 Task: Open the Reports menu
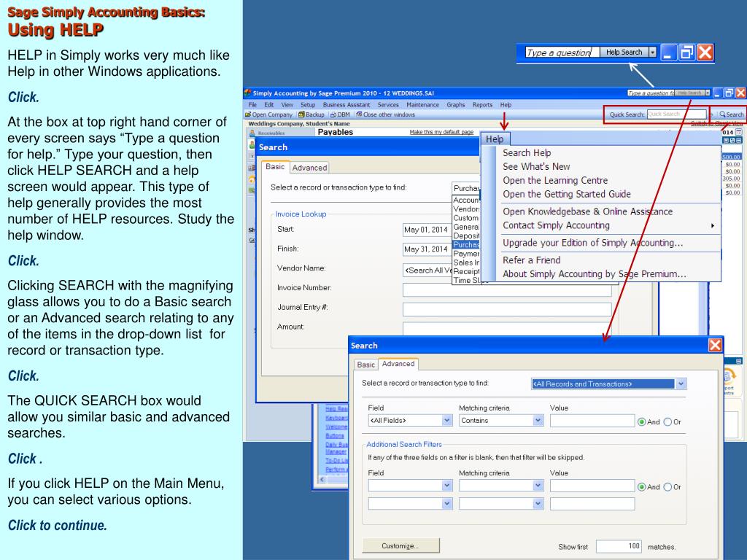coord(483,105)
